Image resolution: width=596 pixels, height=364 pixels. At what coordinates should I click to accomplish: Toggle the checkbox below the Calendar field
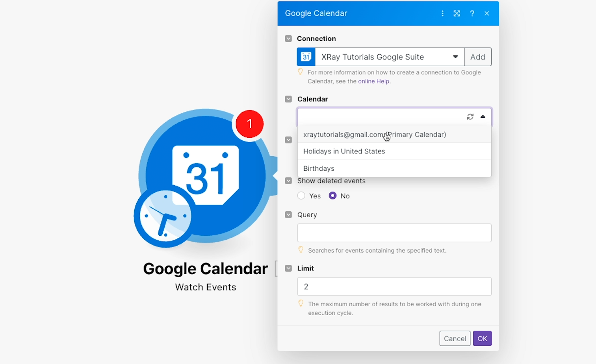(288, 140)
